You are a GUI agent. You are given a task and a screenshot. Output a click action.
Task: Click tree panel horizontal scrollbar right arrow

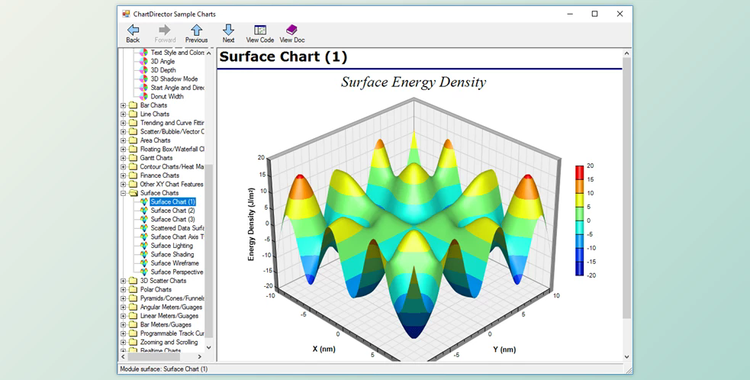200,357
